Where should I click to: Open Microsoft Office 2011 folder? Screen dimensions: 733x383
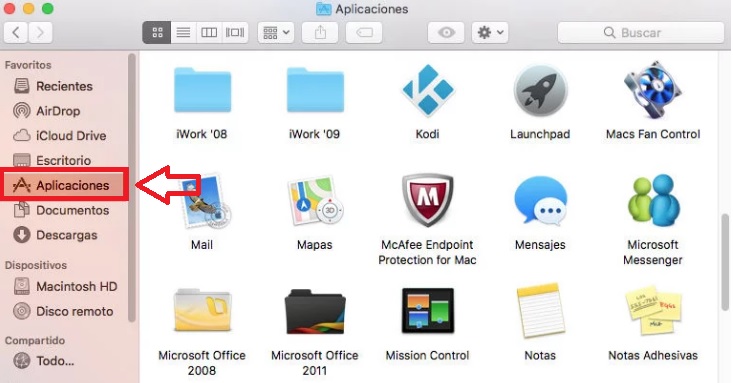coord(315,311)
